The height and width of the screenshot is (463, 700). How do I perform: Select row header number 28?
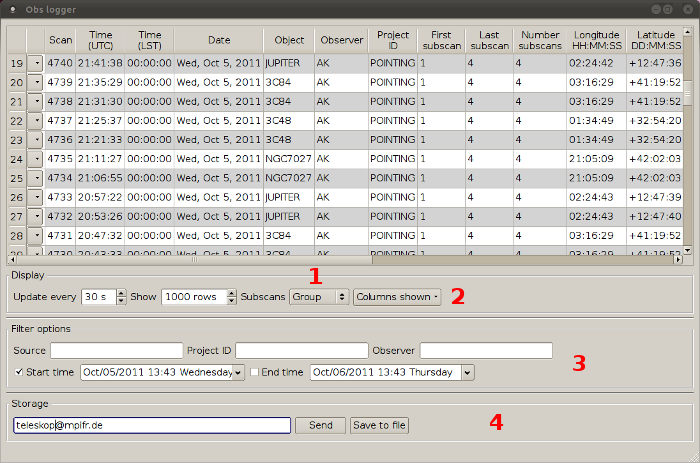click(17, 236)
